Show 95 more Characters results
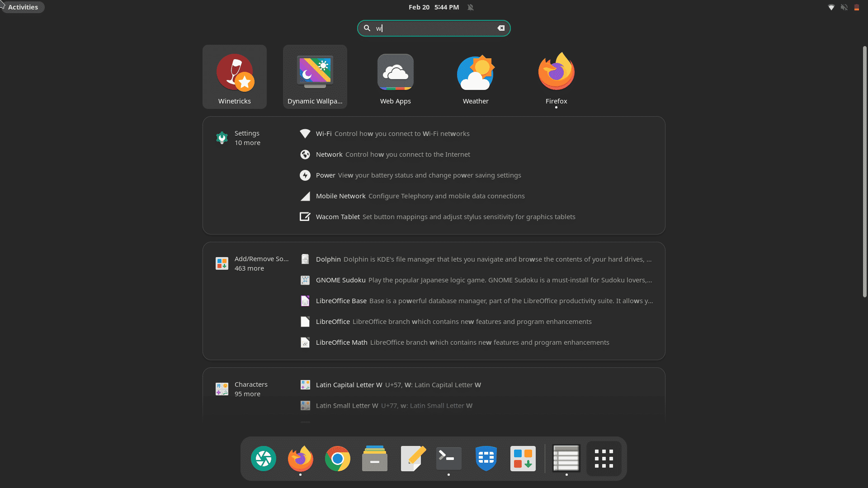 point(247,394)
